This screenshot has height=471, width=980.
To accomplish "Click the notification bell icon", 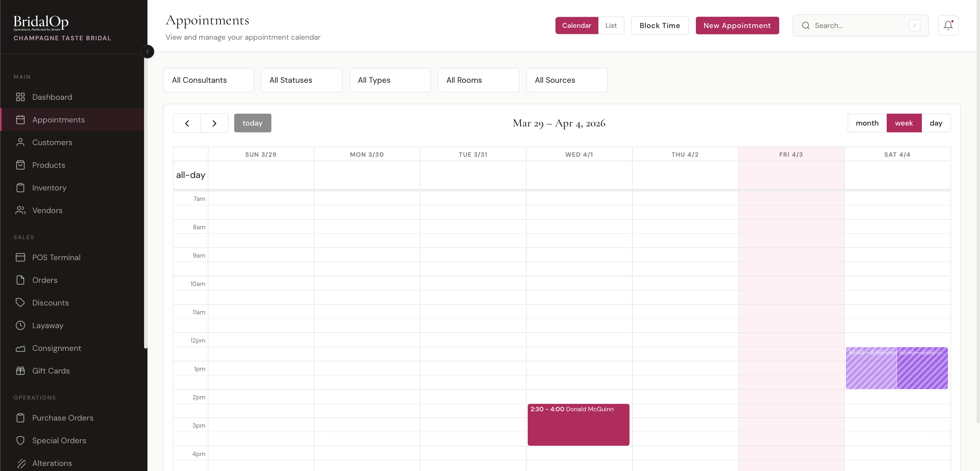I will 948,25.
